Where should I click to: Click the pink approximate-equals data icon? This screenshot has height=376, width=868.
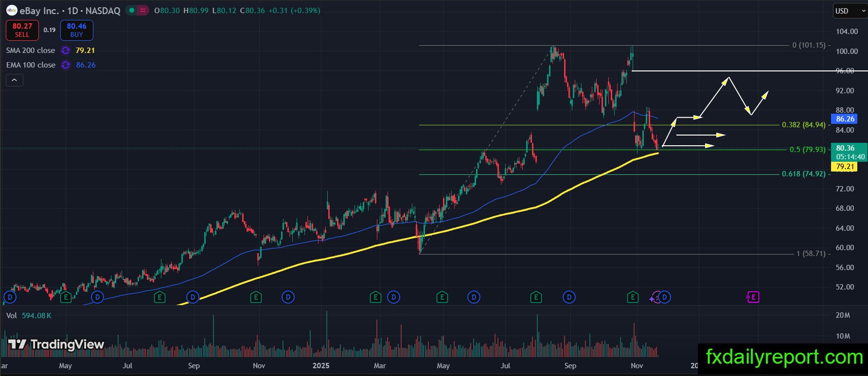click(x=143, y=10)
